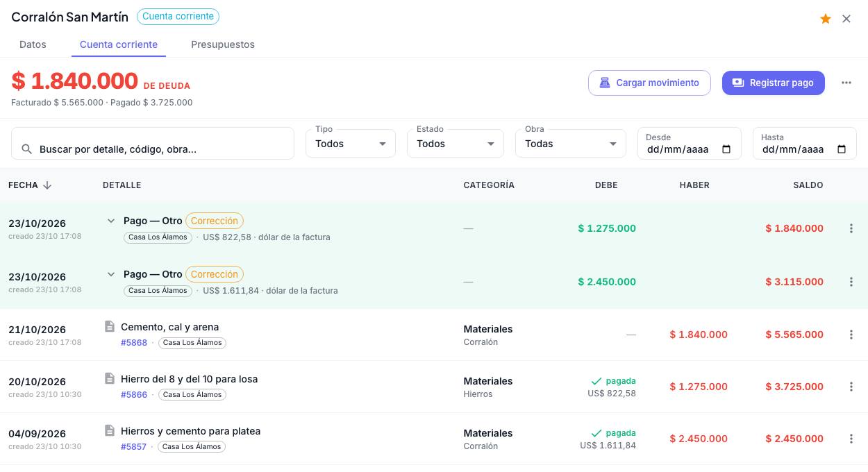Select the Cuenta corriente tab
This screenshot has width=868, height=472.
pos(119,44)
